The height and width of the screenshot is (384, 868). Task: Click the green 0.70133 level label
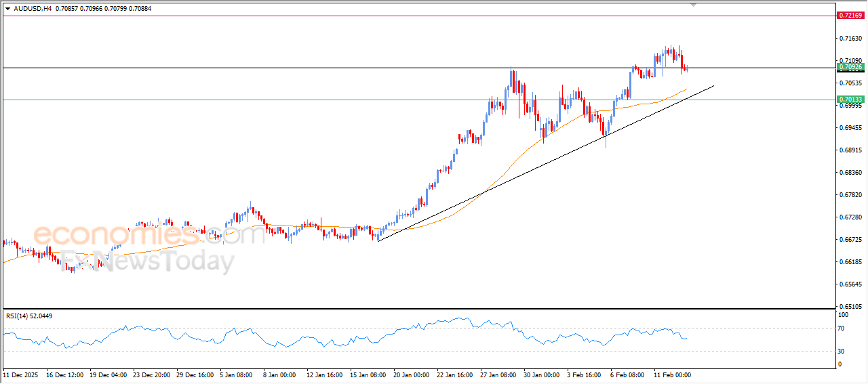pyautogui.click(x=850, y=99)
